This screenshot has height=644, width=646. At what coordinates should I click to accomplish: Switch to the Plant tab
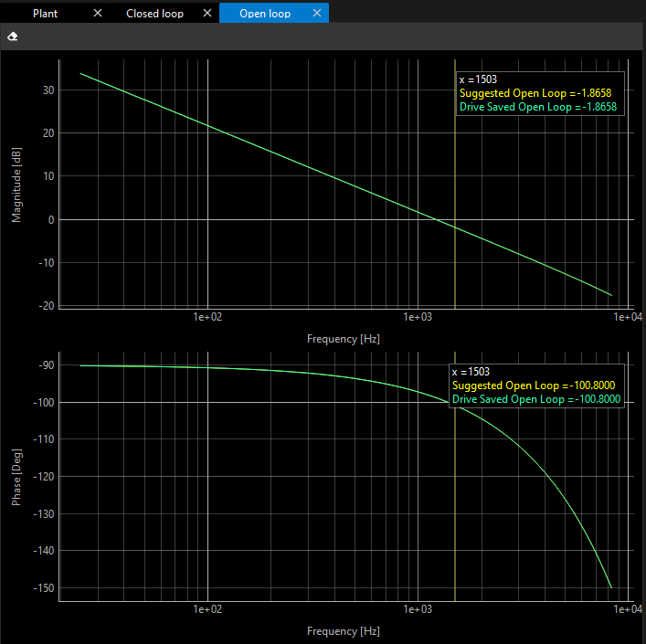[x=46, y=14]
